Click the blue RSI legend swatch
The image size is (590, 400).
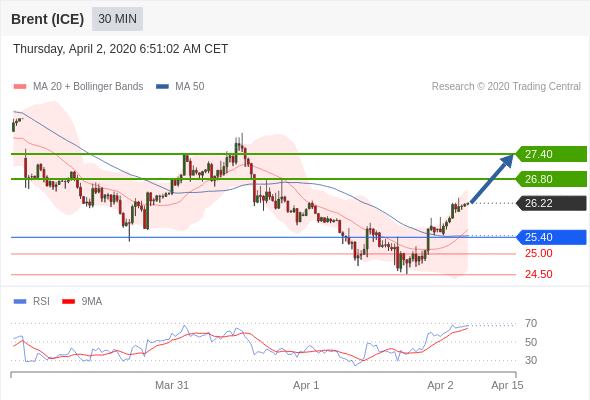point(20,301)
